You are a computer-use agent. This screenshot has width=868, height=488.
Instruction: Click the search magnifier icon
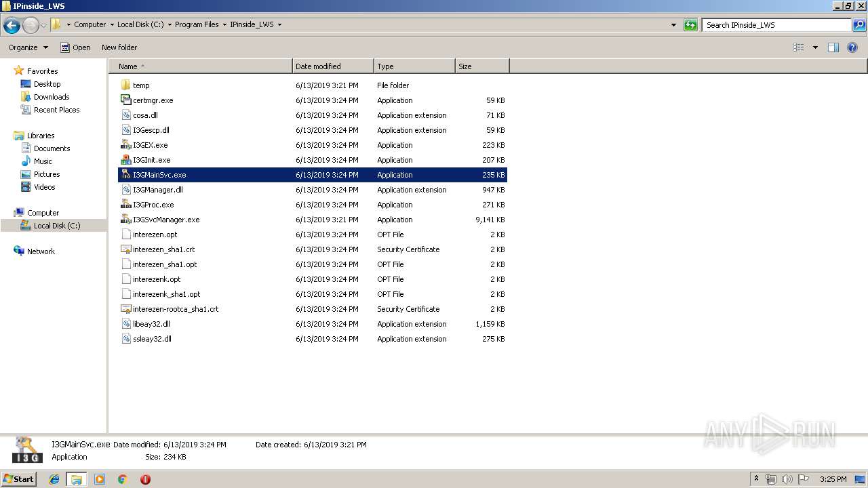[x=859, y=25]
